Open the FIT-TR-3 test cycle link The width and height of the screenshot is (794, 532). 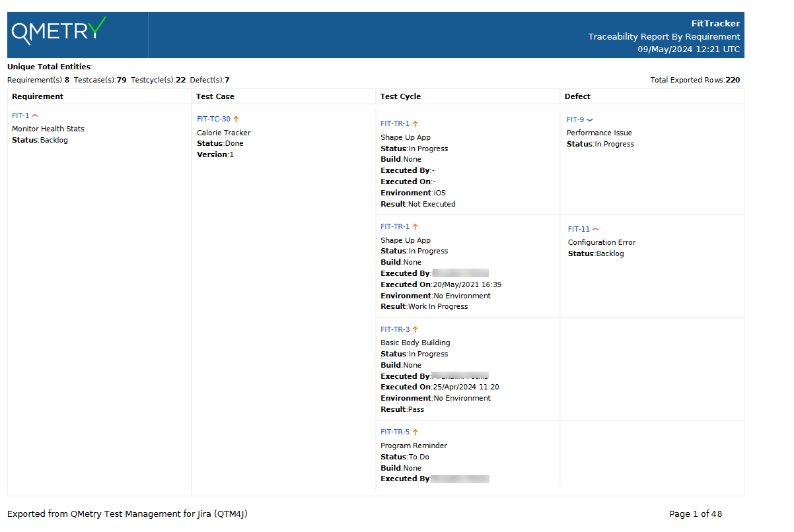tap(395, 329)
